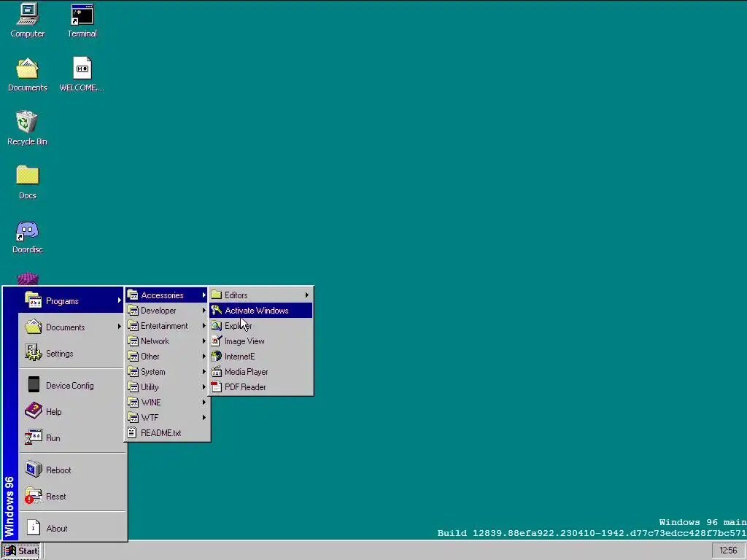Click the InternetE globe icon
Image resolution: width=747 pixels, height=560 pixels.
217,356
